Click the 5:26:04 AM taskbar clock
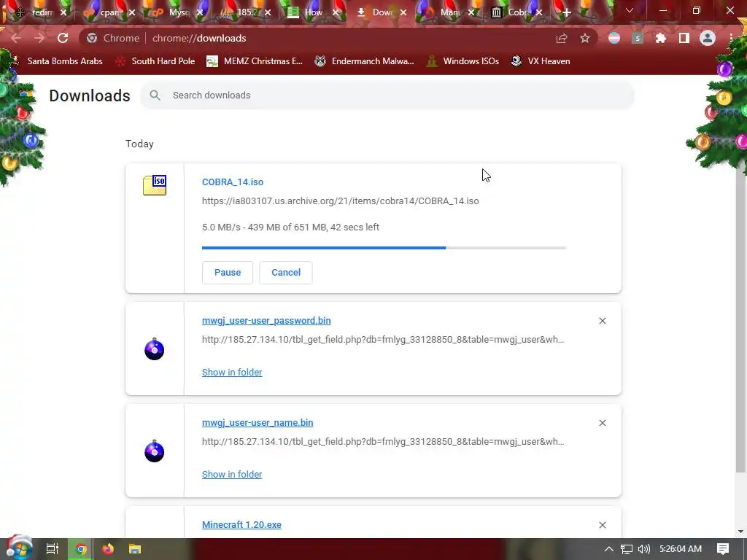The width and height of the screenshot is (747, 560). (681, 549)
